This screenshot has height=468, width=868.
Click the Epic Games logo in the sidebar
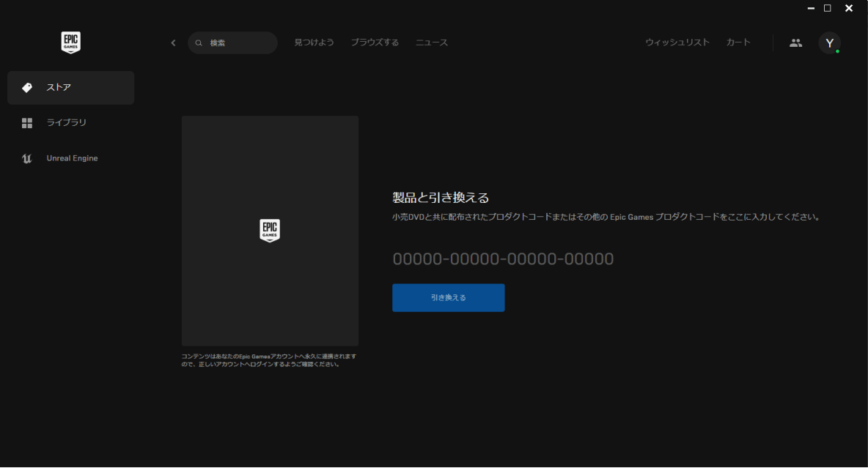pos(70,42)
